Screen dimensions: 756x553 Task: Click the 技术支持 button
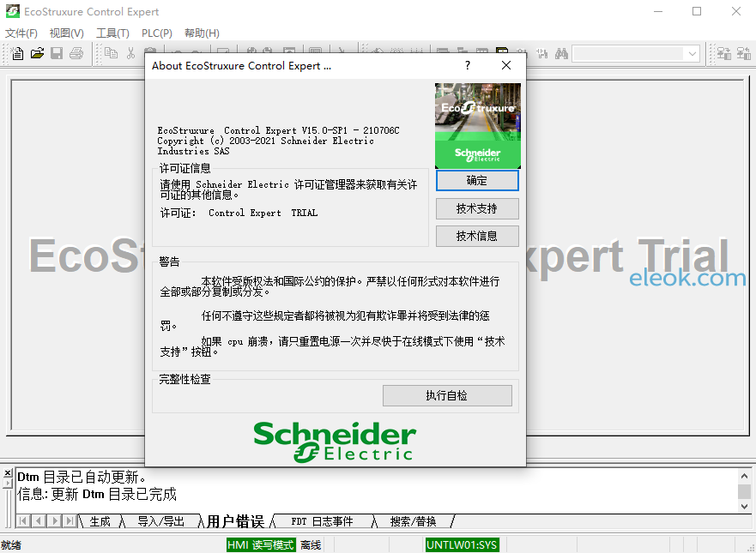pos(477,208)
